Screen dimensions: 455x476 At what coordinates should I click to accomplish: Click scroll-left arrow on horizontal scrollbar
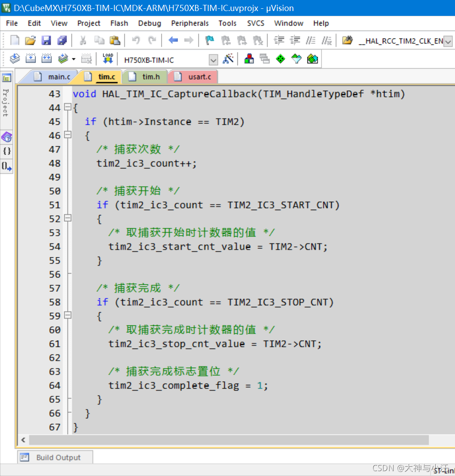(x=23, y=440)
